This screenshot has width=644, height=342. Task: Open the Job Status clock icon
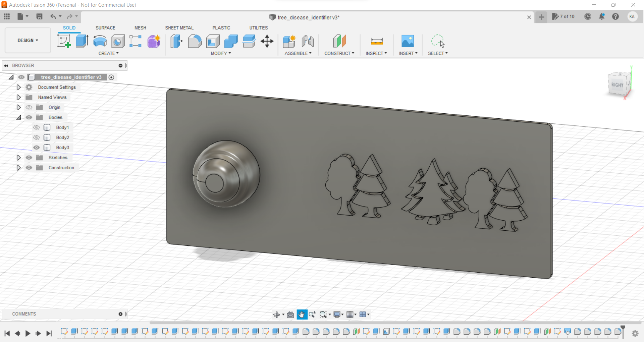(588, 16)
